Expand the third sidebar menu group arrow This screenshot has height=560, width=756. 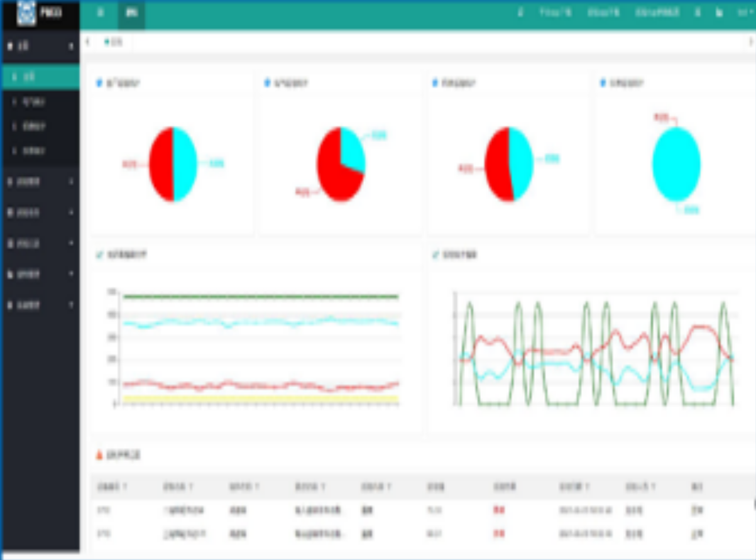click(x=71, y=212)
